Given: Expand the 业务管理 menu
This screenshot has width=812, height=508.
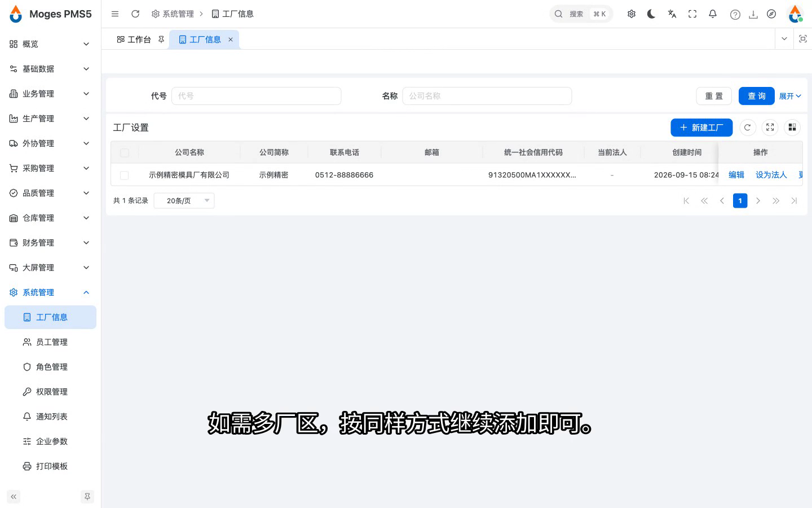Looking at the screenshot, I should click(x=50, y=94).
